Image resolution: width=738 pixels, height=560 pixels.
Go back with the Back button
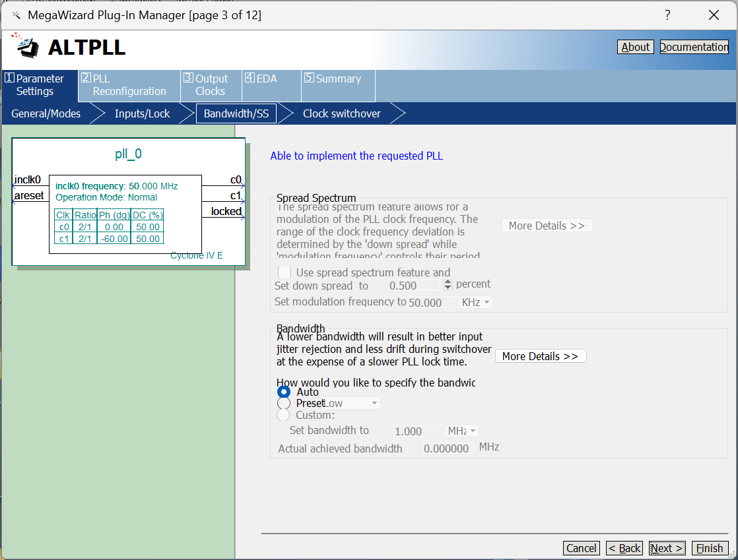coord(624,548)
